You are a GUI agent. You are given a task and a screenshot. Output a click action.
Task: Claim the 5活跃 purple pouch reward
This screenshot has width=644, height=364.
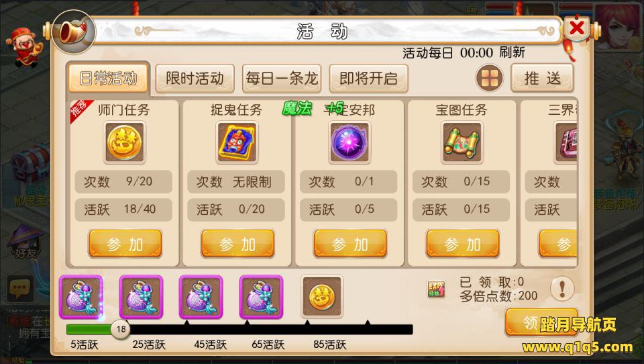81,297
